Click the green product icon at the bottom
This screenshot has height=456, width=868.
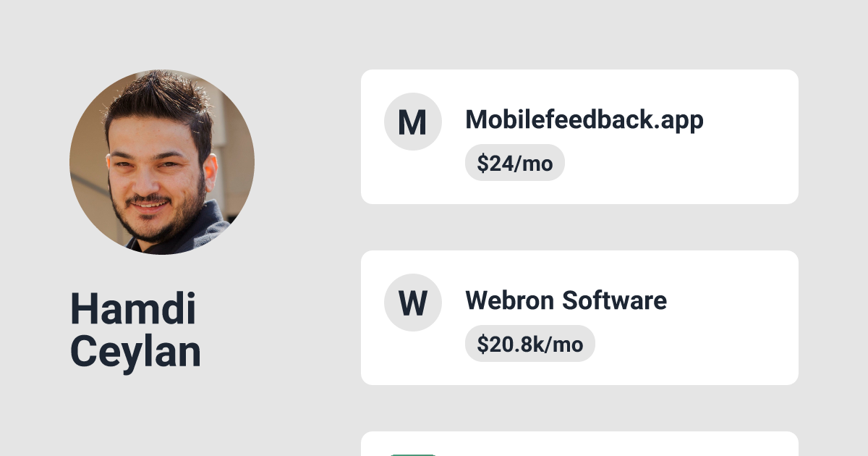click(412, 454)
